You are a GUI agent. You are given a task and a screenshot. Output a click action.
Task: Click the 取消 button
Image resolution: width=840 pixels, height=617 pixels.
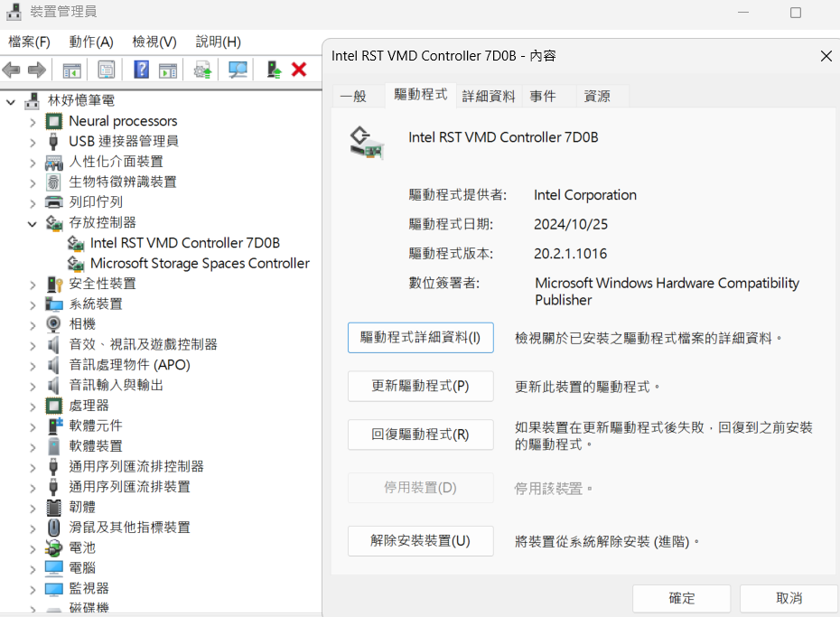click(789, 598)
